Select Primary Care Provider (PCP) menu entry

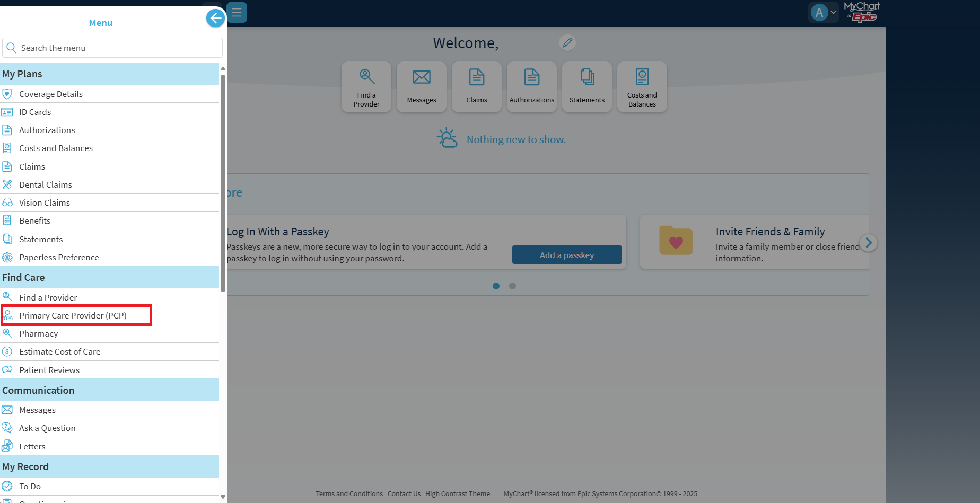[73, 315]
